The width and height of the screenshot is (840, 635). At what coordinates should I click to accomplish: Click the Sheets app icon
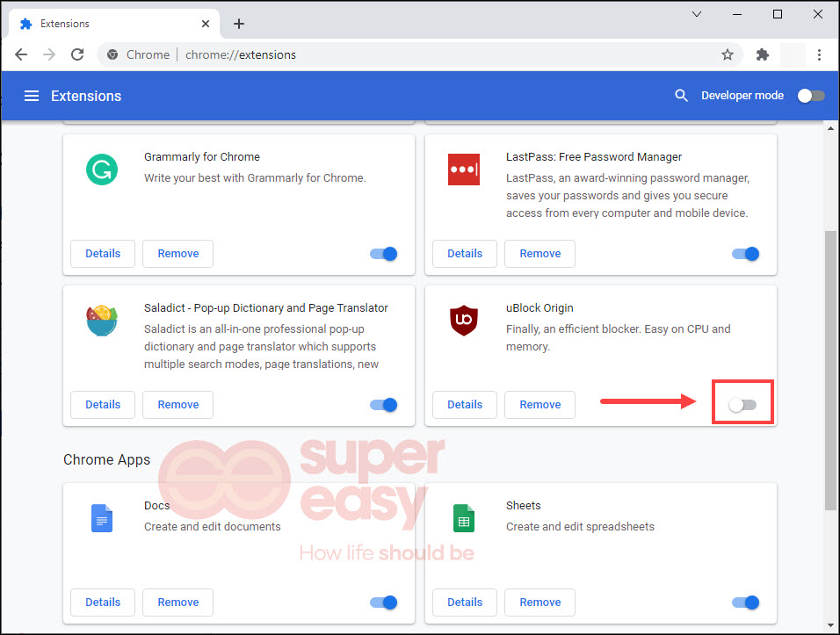464,517
